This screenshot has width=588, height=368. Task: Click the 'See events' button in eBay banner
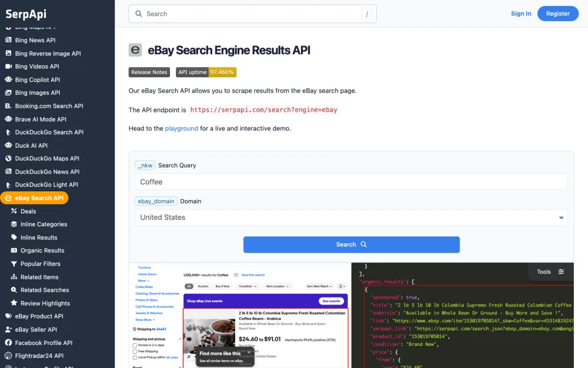331,301
